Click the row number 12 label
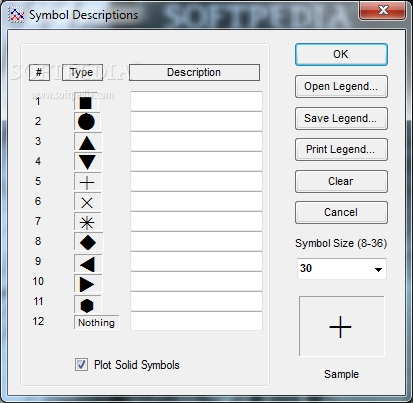 38,321
